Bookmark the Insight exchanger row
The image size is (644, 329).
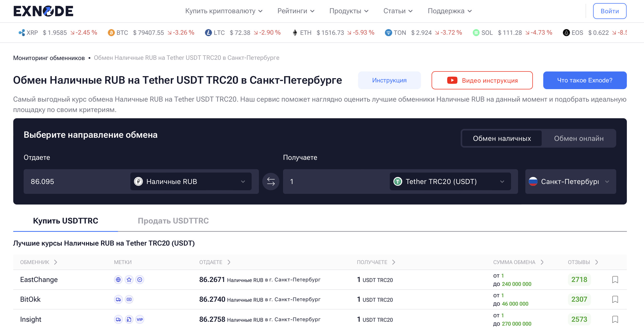tap(615, 319)
